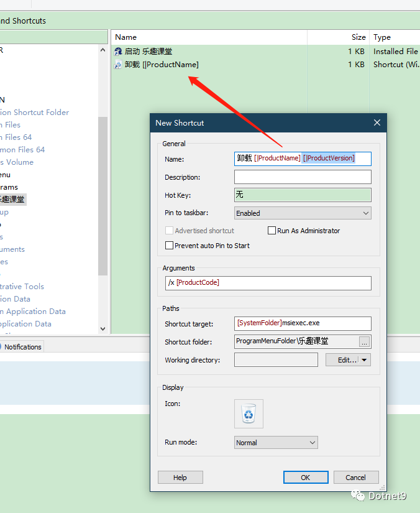Select the Administrative Tools tree item
This screenshot has width=420, height=513.
click(22, 286)
